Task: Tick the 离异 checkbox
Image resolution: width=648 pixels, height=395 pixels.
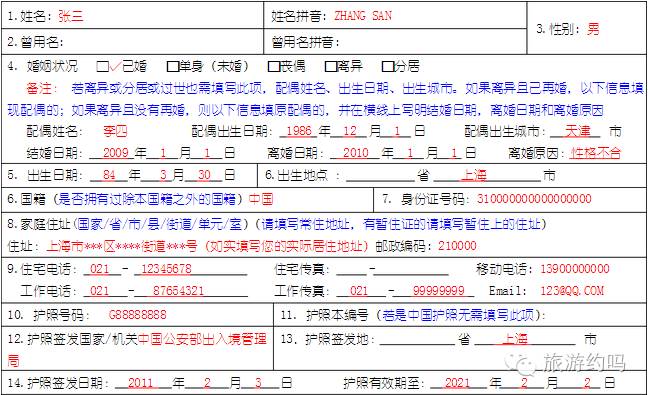Action: (331, 67)
